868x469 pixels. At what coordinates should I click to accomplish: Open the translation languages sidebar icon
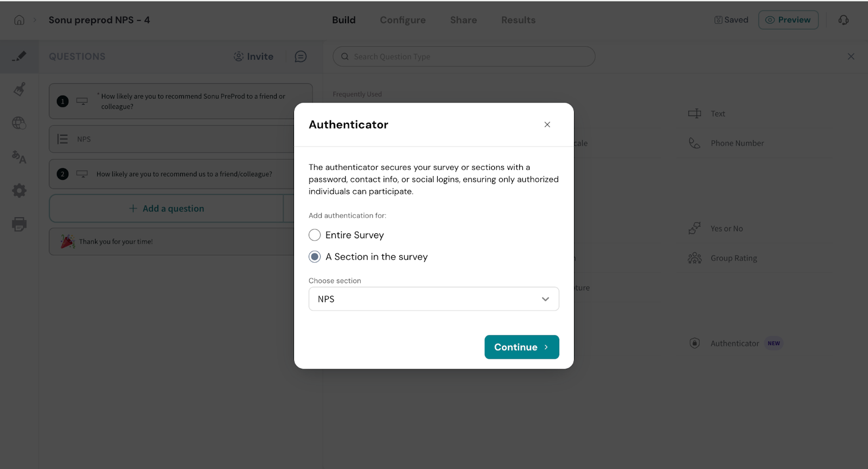[19, 157]
